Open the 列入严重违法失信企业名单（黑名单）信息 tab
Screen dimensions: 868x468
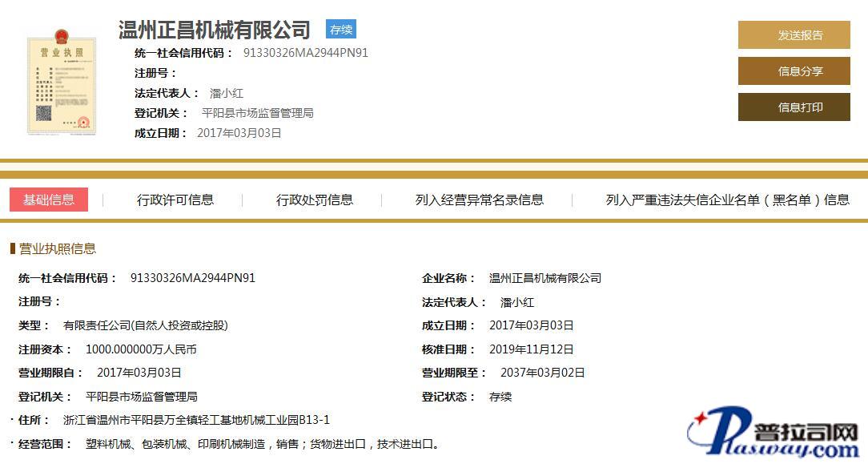tap(727, 200)
